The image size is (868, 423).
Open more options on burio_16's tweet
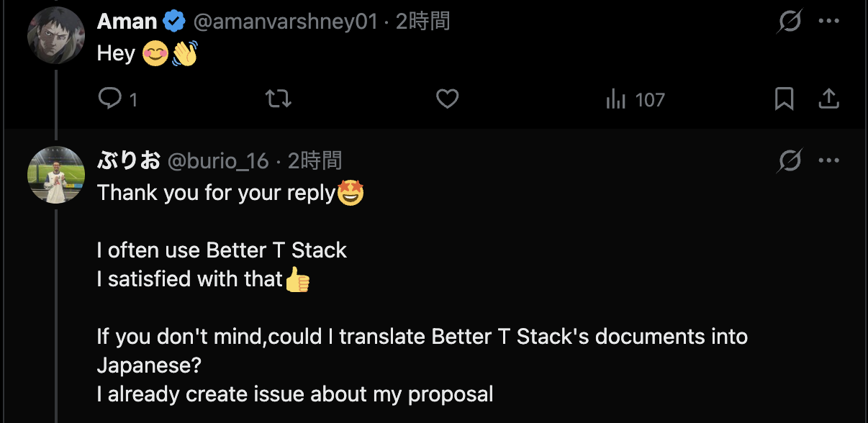click(x=829, y=160)
